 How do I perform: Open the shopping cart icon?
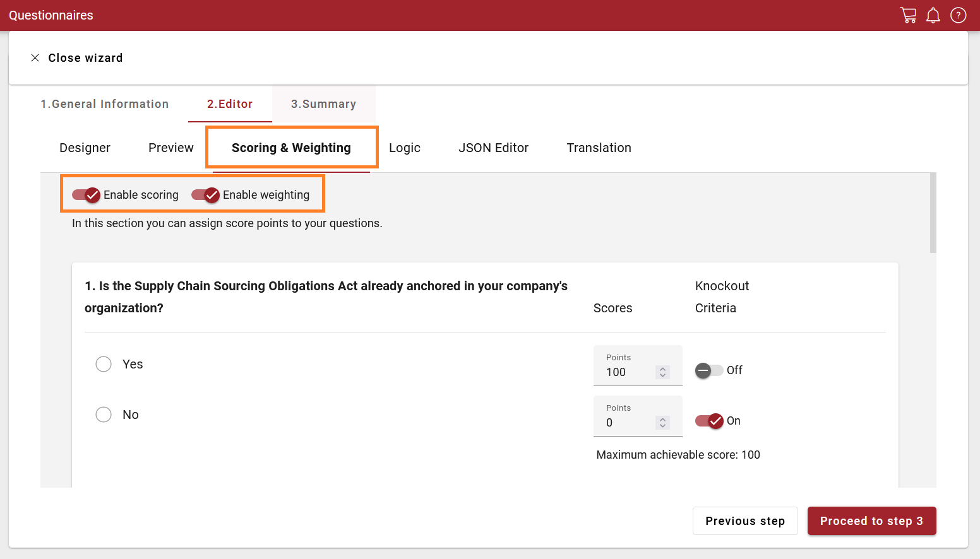(908, 15)
